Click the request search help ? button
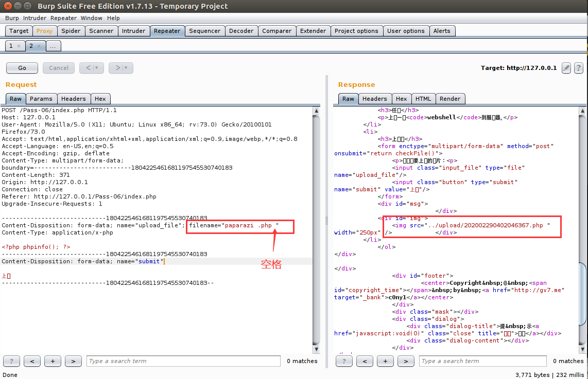 pos(12,361)
